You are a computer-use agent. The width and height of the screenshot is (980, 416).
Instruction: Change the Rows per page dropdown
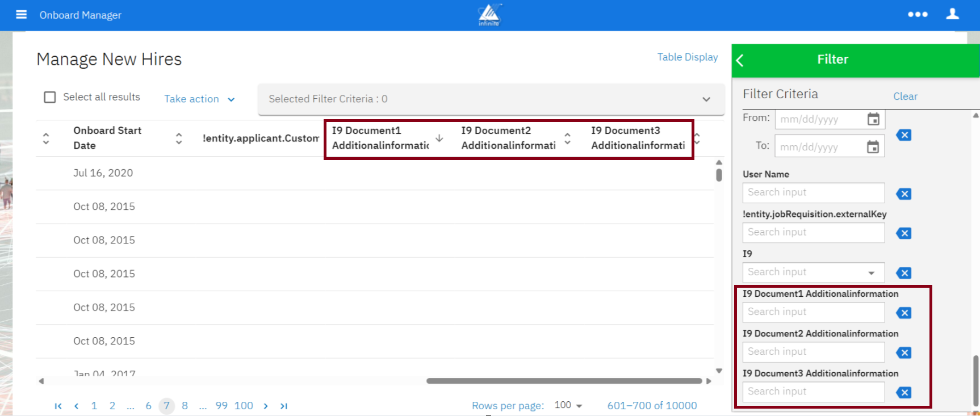[x=568, y=405]
